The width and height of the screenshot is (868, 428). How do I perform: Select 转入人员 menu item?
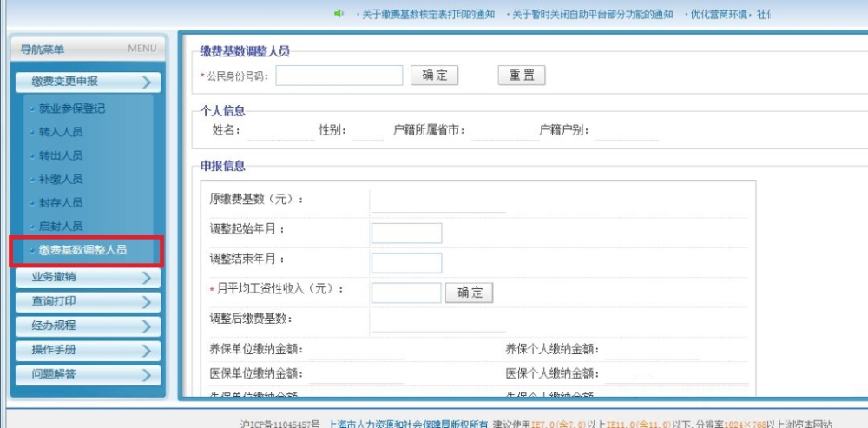(x=61, y=132)
